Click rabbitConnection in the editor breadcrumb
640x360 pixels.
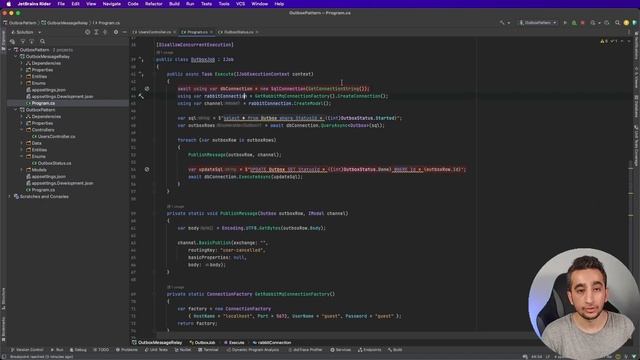[x=272, y=342]
